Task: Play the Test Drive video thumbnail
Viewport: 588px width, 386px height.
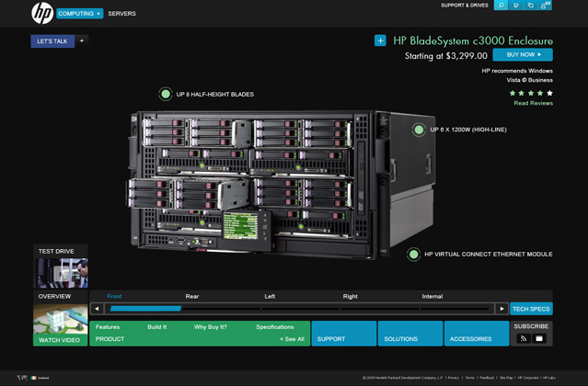Action: [x=62, y=273]
